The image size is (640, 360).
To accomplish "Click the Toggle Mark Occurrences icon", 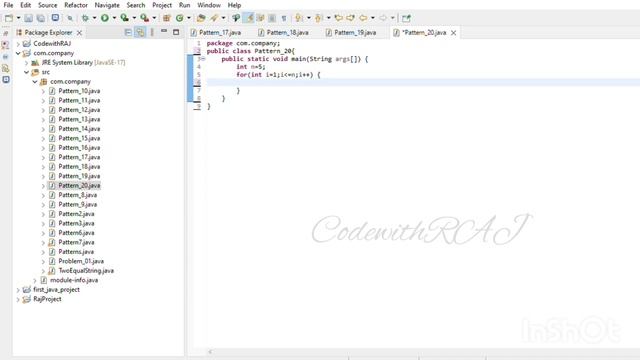I will point(248,18).
